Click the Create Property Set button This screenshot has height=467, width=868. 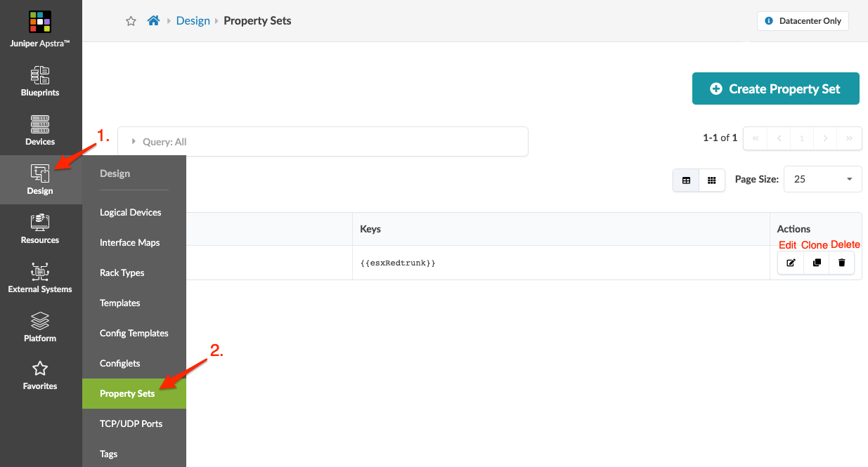[x=775, y=88]
